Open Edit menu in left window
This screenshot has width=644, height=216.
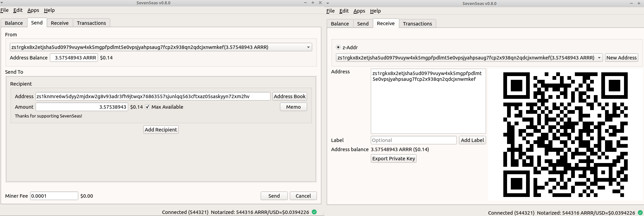coord(18,10)
